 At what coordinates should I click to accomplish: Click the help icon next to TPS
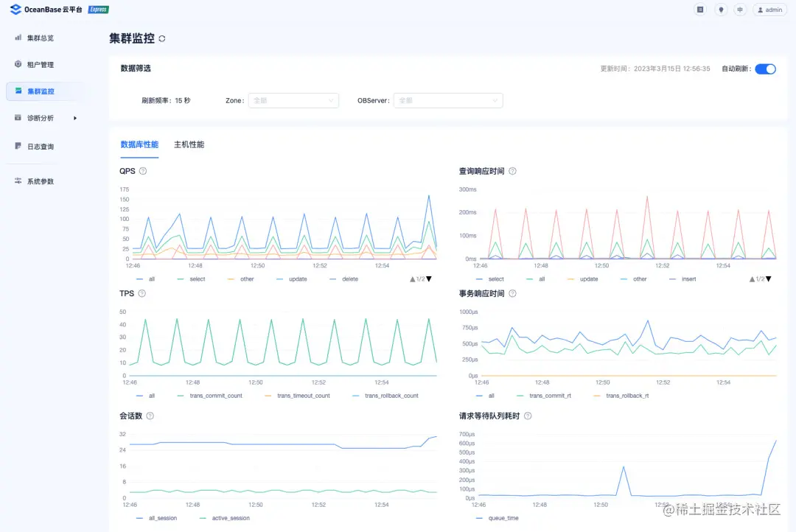tap(142, 293)
